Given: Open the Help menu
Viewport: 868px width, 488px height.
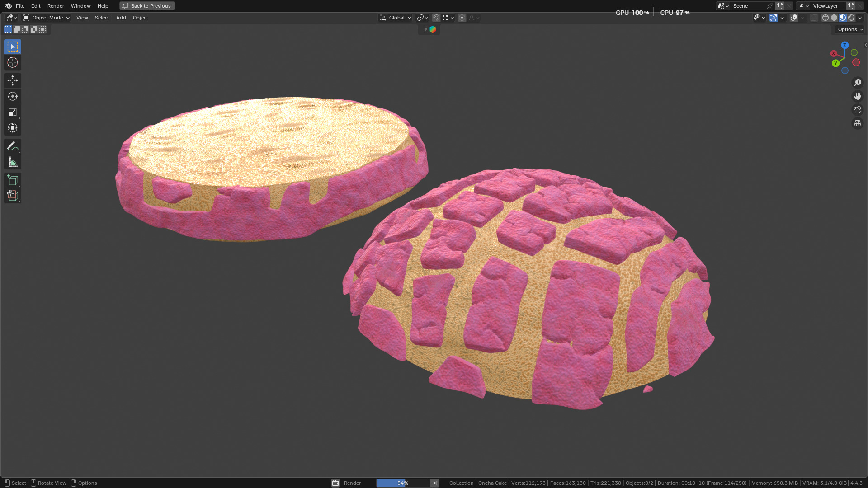Looking at the screenshot, I should [x=103, y=6].
